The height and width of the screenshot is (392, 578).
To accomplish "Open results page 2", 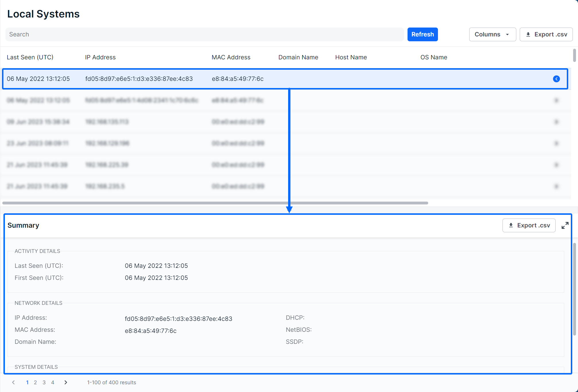I will click(35, 382).
